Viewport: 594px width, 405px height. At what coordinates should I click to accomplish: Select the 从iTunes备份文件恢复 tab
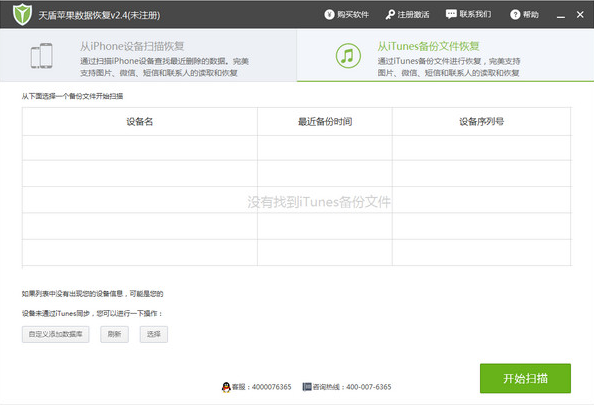tap(445, 55)
